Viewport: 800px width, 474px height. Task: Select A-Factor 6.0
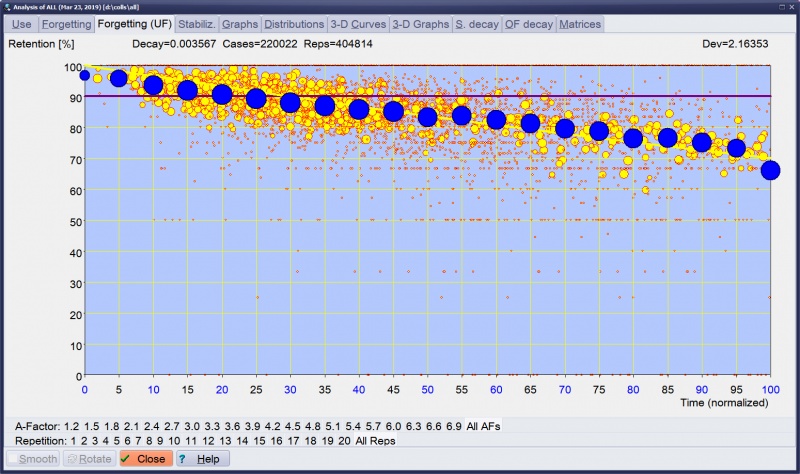pos(393,426)
